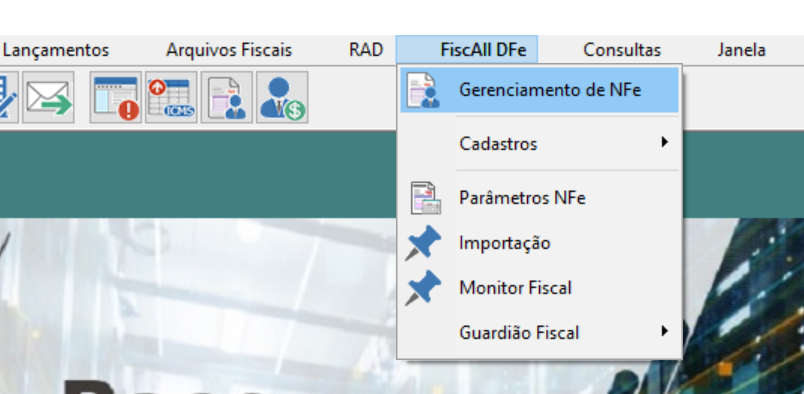The height and width of the screenshot is (394, 804).
Task: Close the FiscAll DFe menu header
Action: [467, 50]
